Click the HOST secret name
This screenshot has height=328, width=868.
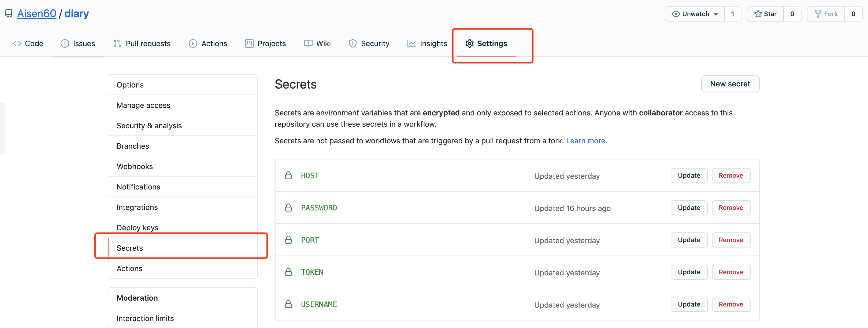[310, 176]
